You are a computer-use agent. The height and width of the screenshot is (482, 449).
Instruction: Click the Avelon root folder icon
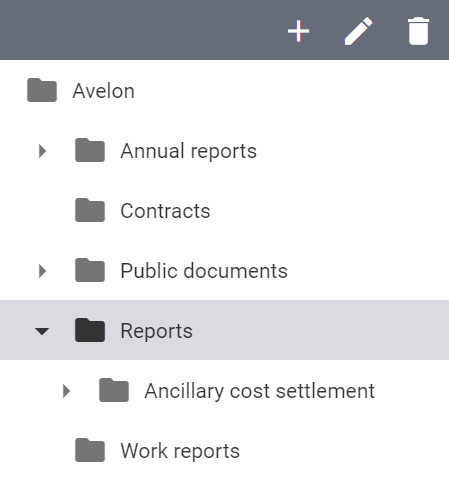click(x=42, y=90)
